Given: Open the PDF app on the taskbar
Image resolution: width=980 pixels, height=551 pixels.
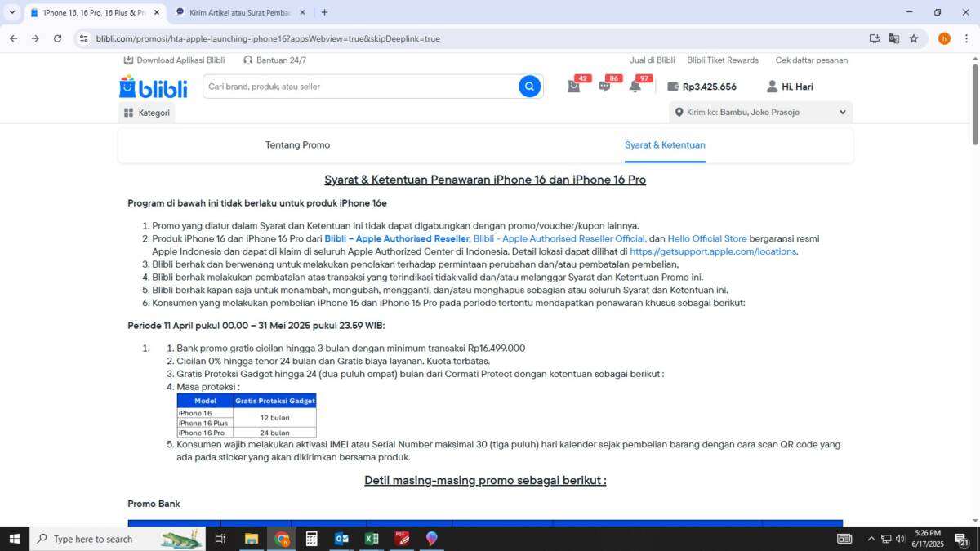Looking at the screenshot, I should click(x=402, y=539).
